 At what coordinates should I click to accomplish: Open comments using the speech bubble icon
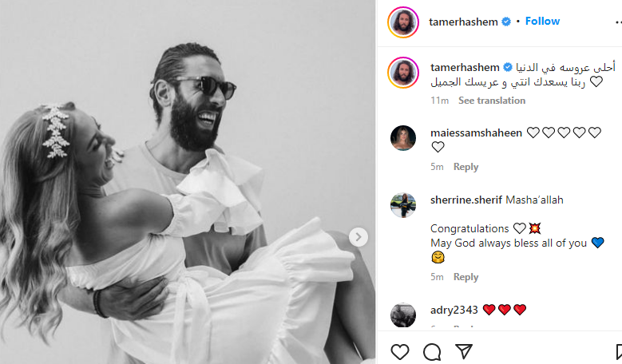pos(432,352)
